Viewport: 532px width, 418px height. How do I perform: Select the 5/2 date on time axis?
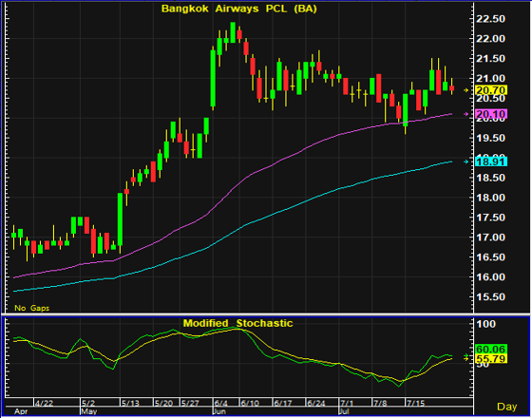click(89, 404)
